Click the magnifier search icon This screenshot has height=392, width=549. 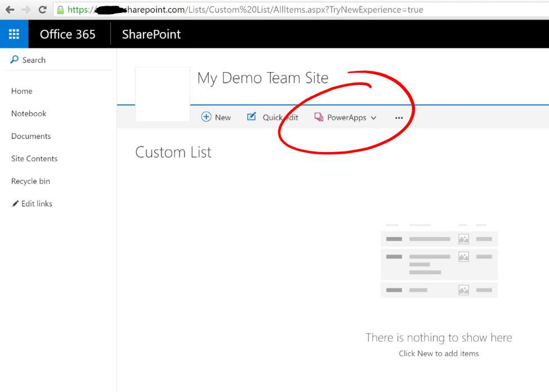[14, 60]
